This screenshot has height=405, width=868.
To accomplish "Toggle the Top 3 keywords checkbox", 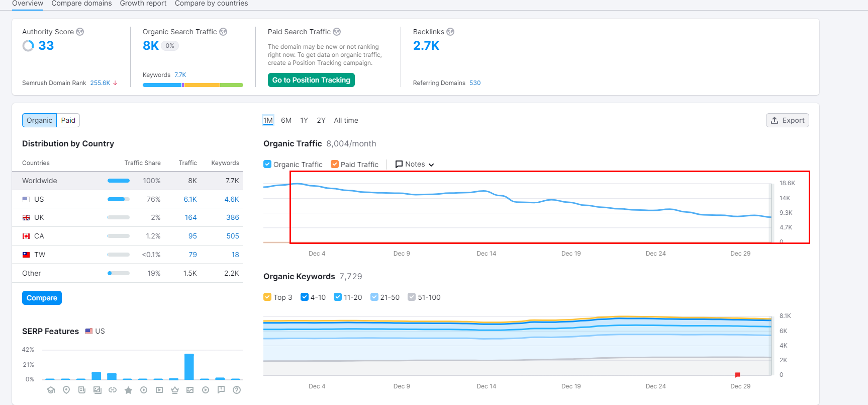I will coord(267,297).
